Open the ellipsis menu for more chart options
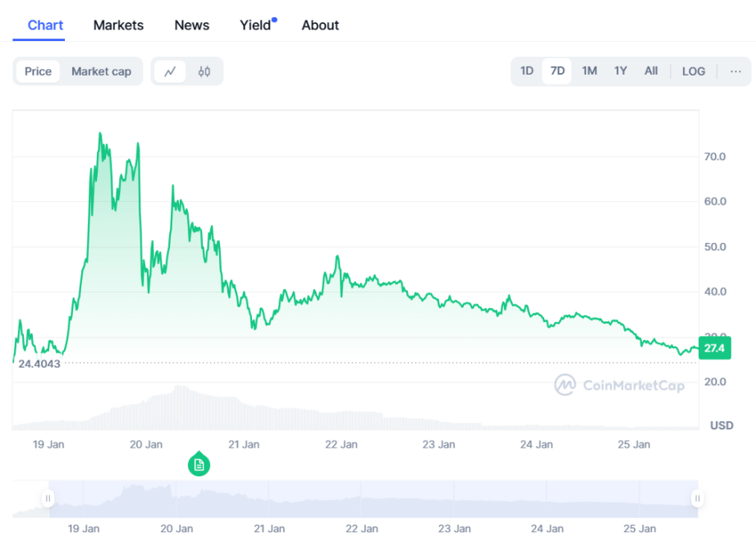The width and height of the screenshot is (756, 542). 735,71
